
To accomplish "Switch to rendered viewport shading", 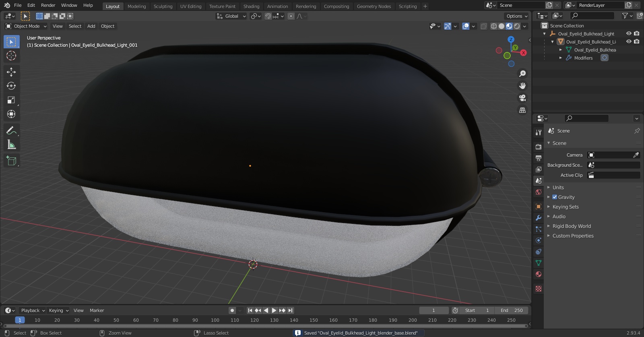I will coord(517,26).
